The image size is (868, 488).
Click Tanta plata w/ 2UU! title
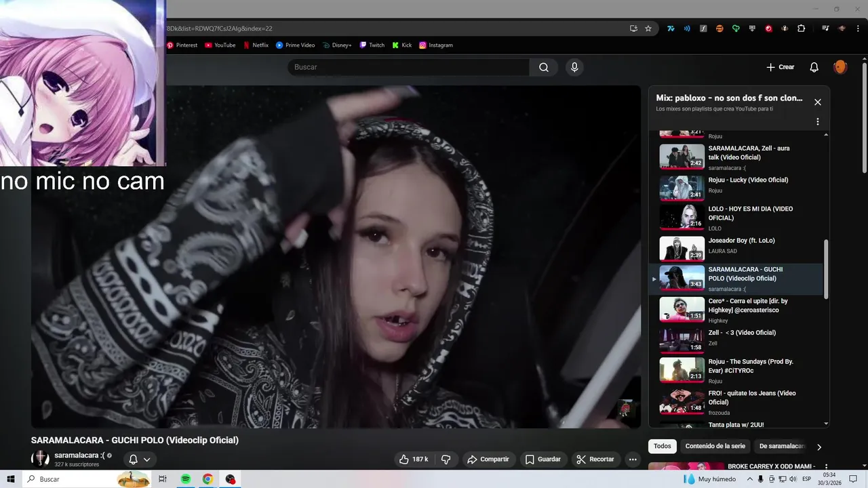tap(736, 425)
